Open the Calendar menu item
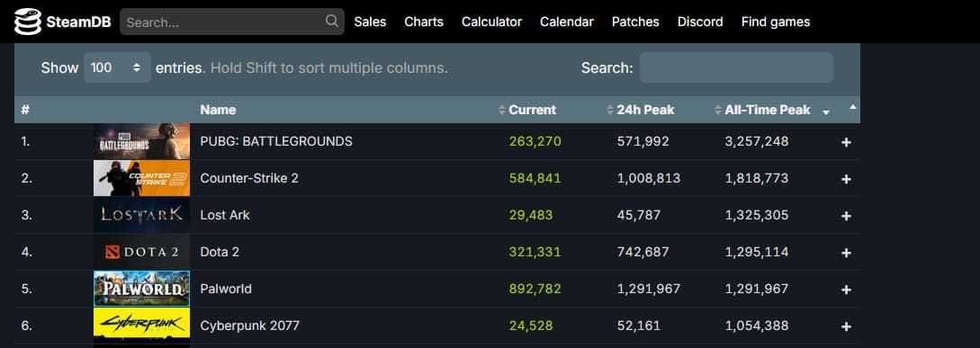980x348 pixels. coord(567,22)
